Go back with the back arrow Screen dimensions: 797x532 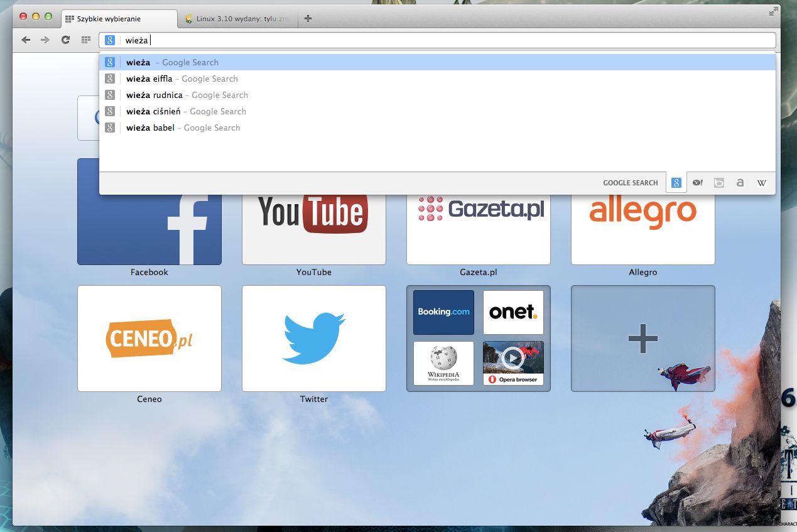click(26, 40)
